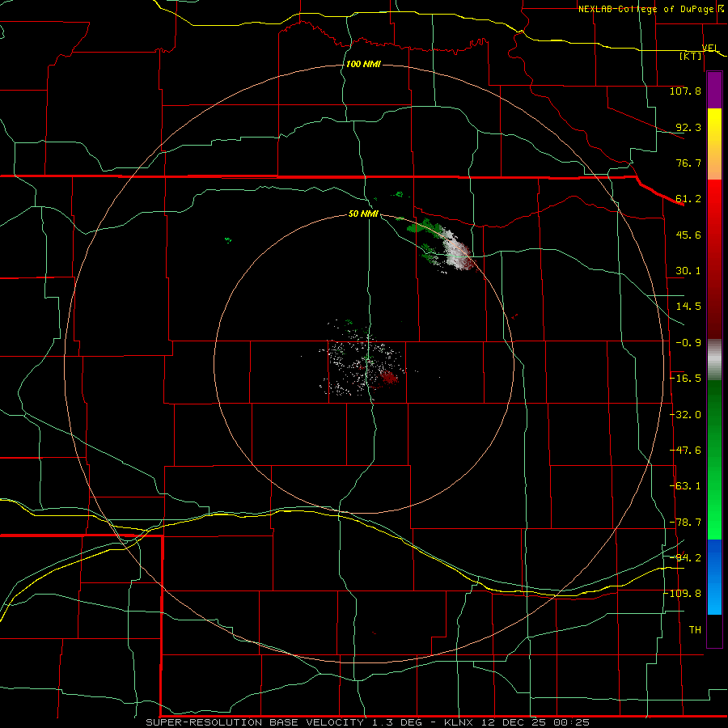Pick the yellow-orange segment of the color bar
Screen dimensions: 728x728
(714, 144)
